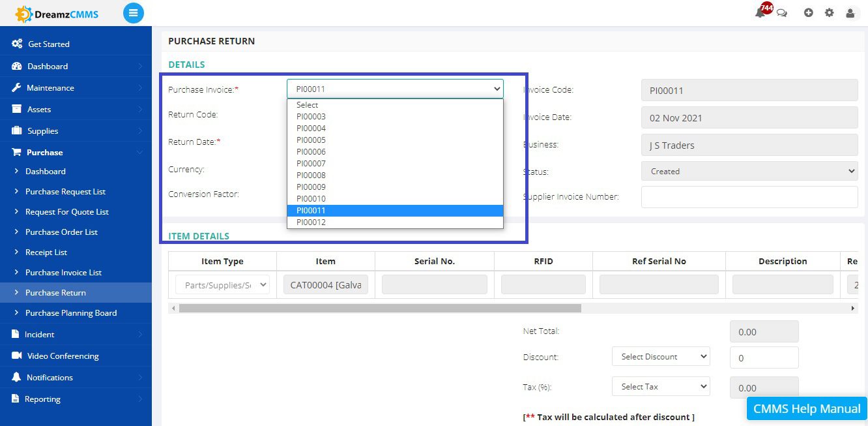Click the horizontal scrollbar of item table

(x=380, y=308)
